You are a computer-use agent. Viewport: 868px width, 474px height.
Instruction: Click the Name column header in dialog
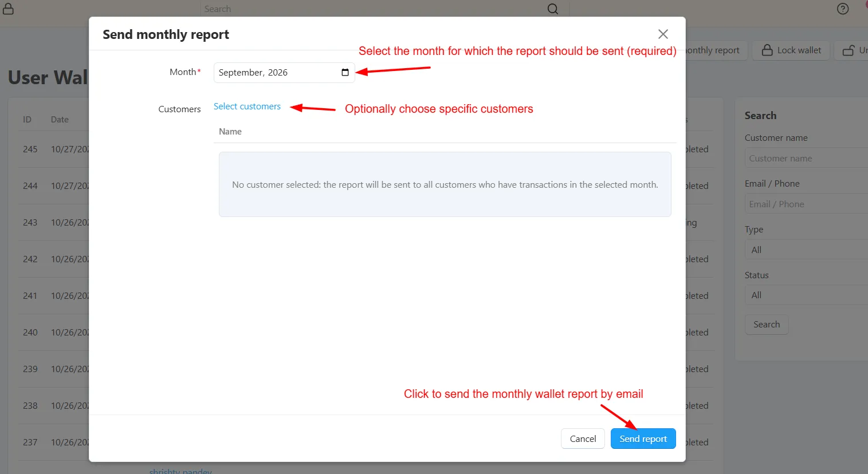[x=230, y=132]
